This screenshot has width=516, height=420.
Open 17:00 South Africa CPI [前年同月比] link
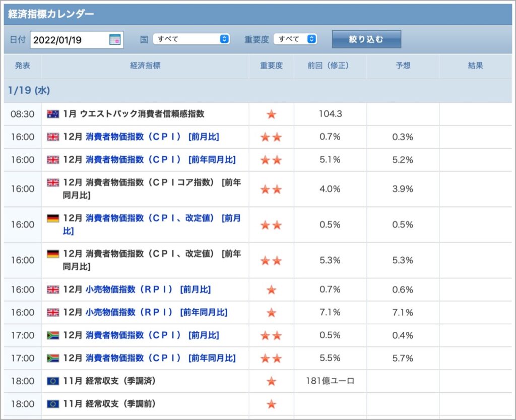click(x=161, y=358)
